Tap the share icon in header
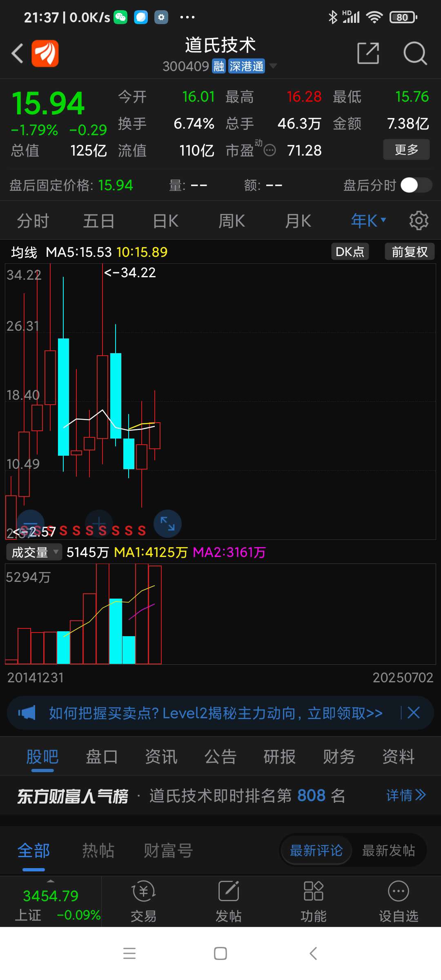Image resolution: width=441 pixels, height=980 pixels. point(368,53)
